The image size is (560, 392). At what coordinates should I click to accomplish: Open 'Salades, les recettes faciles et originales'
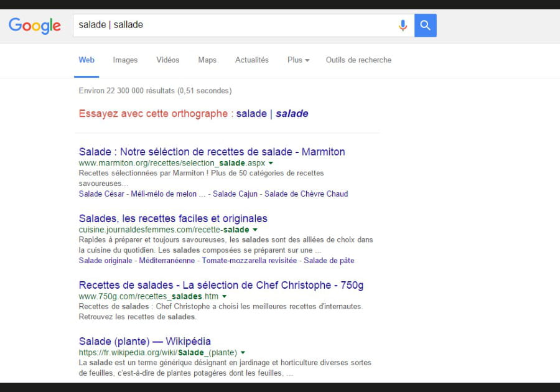(x=173, y=218)
